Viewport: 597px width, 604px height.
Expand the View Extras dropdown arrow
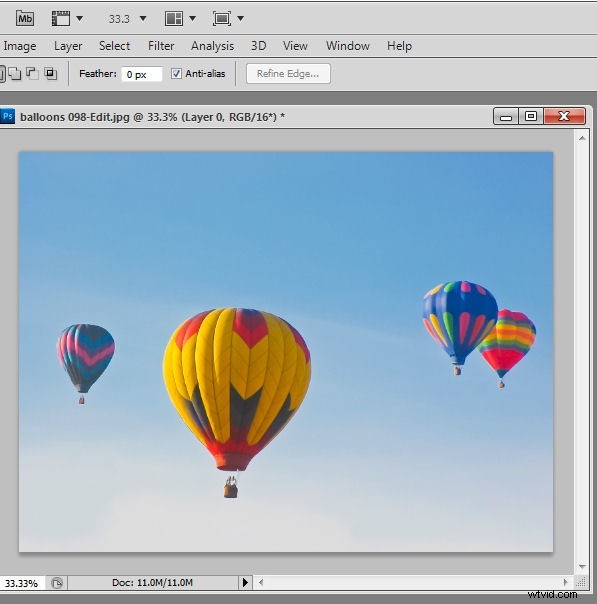click(79, 18)
